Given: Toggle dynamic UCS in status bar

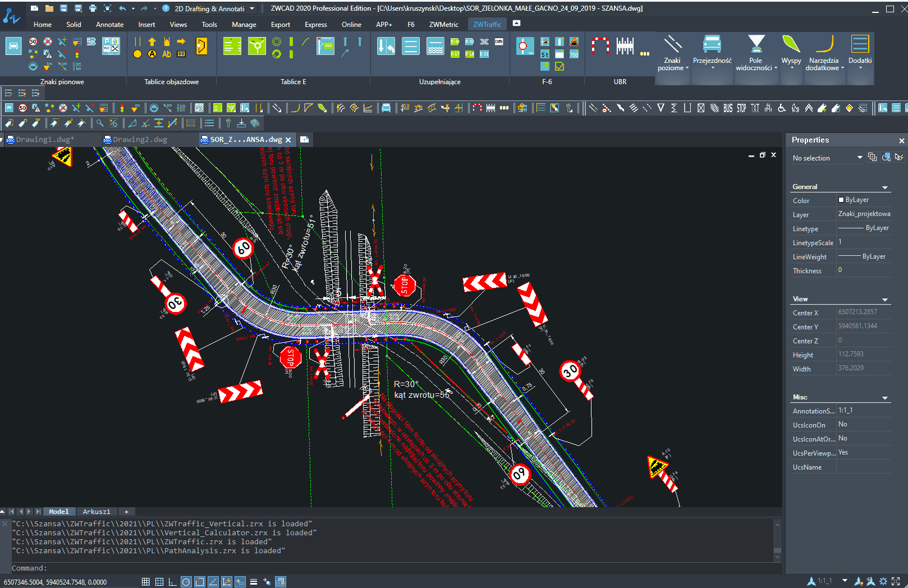Looking at the screenshot, I should point(227,582).
